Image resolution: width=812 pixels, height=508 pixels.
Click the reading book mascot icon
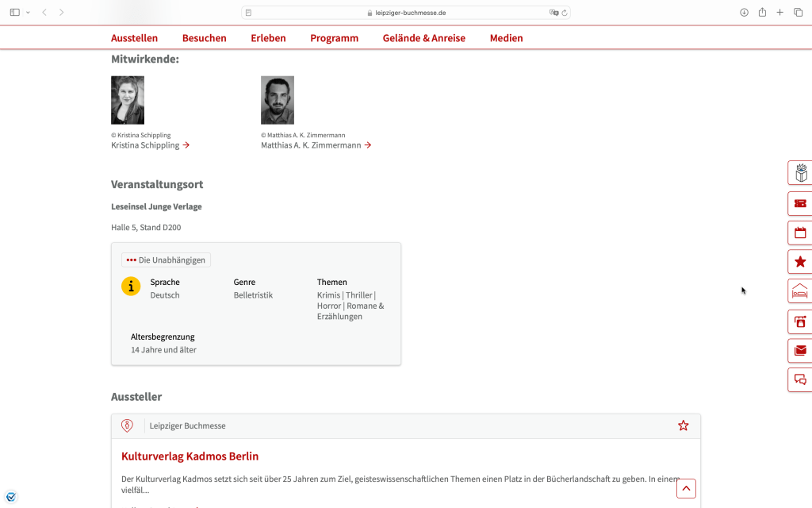800,173
